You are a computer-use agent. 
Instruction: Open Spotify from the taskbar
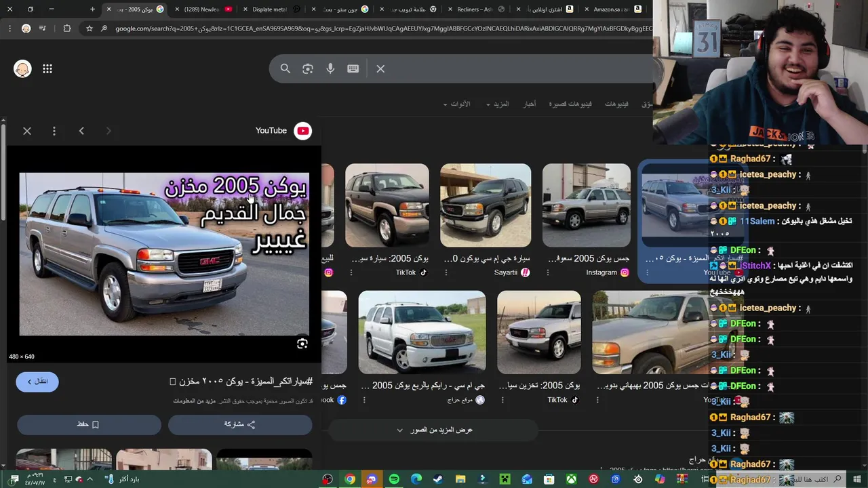coord(394,479)
